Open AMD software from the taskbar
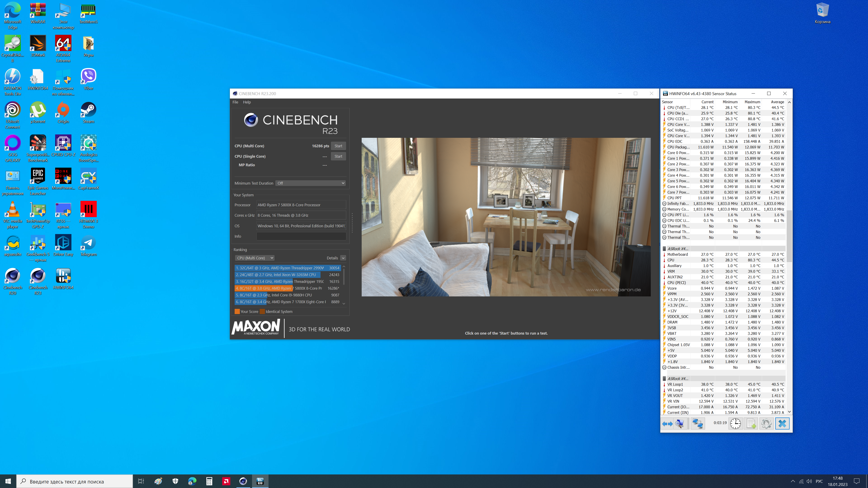This screenshot has height=488, width=868. 226,481
